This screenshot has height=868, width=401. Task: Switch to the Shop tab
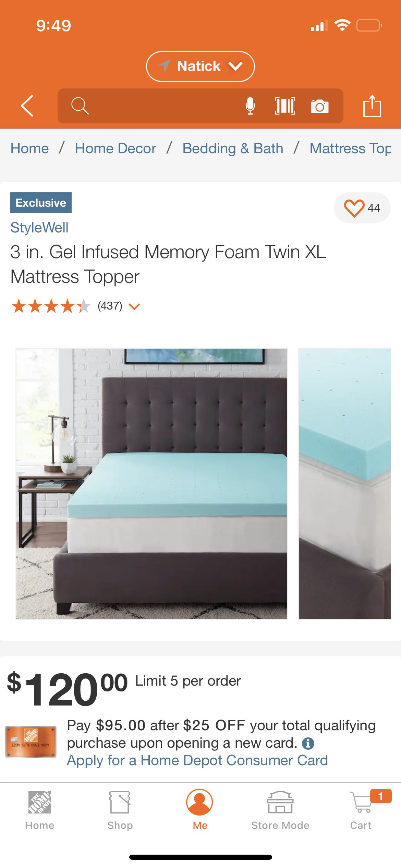[120, 810]
